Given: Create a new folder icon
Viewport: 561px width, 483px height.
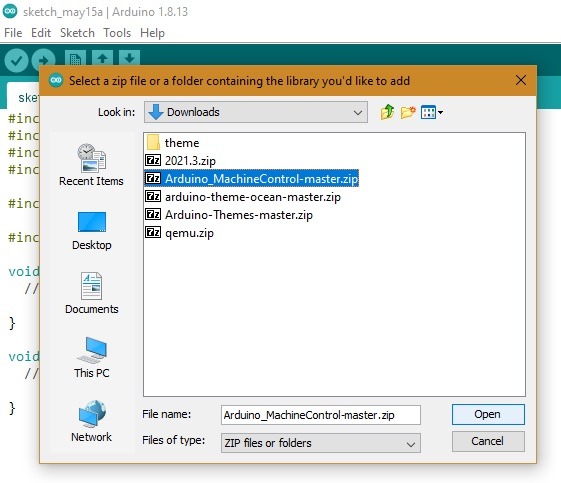Looking at the screenshot, I should click(408, 112).
